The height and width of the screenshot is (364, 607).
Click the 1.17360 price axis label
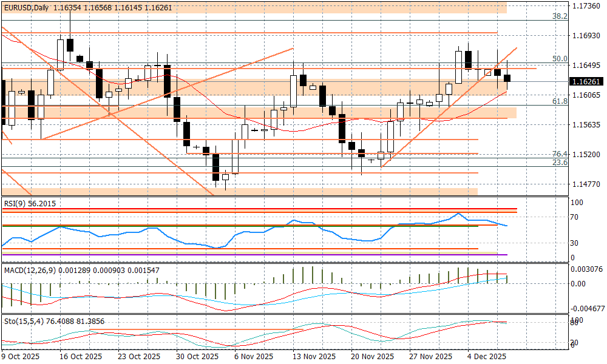coord(586,5)
